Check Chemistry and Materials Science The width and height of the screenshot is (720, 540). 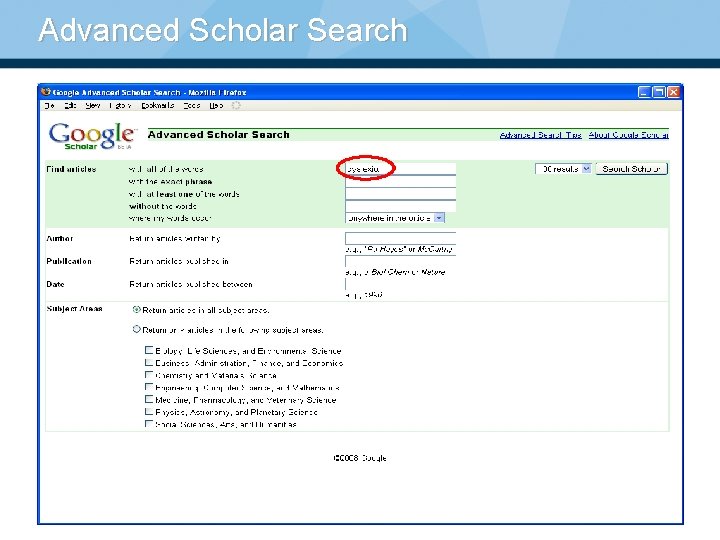[149, 375]
